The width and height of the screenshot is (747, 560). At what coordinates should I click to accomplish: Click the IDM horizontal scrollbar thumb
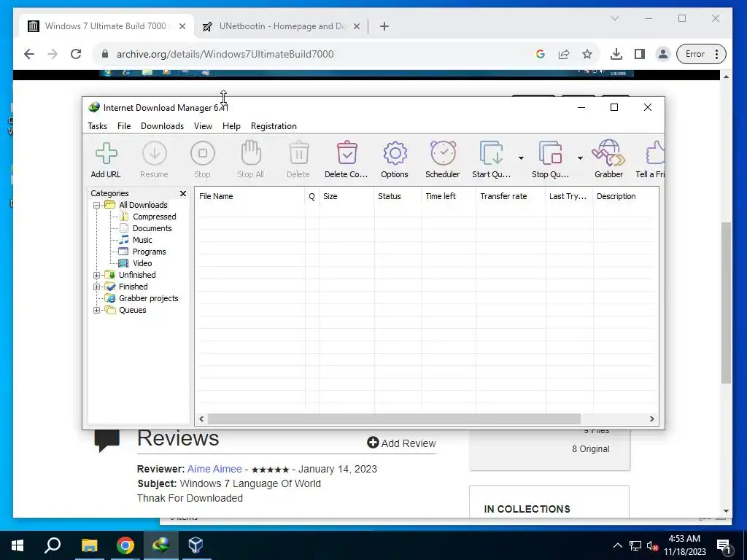point(395,419)
